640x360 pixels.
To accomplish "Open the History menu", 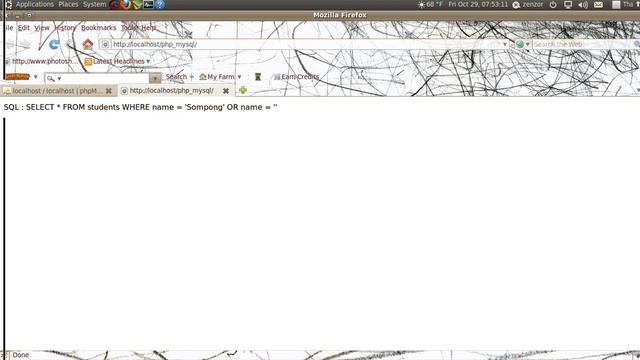I will [x=65, y=28].
